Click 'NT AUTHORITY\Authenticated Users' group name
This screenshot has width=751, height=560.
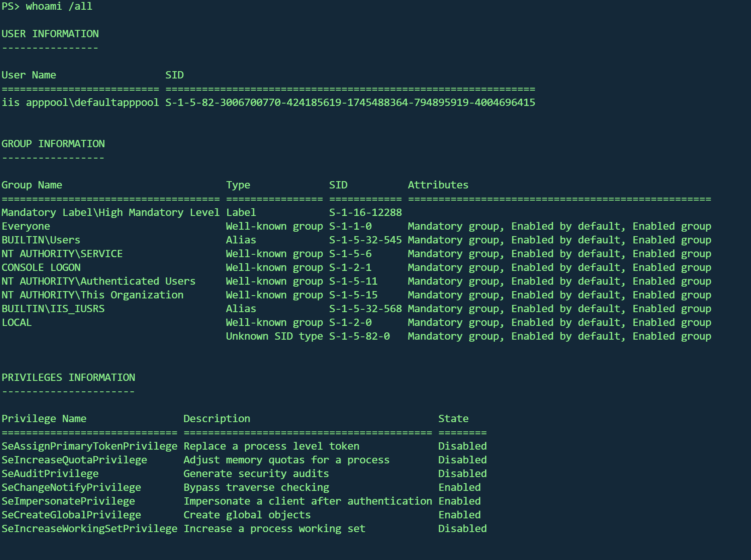pos(98,281)
